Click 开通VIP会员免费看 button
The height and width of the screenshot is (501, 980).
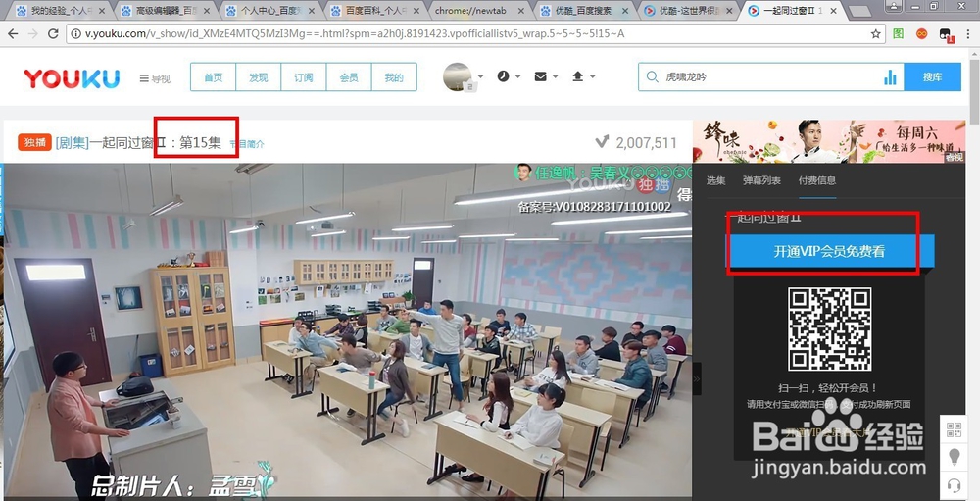[x=829, y=251]
